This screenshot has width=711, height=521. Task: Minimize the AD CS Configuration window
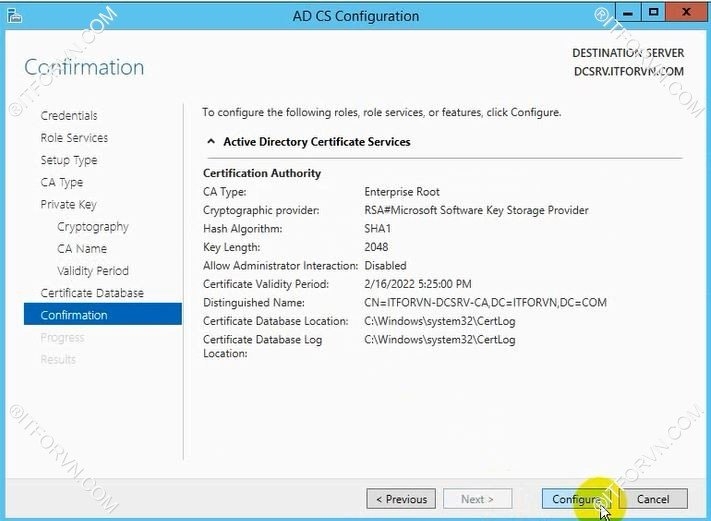coord(629,14)
